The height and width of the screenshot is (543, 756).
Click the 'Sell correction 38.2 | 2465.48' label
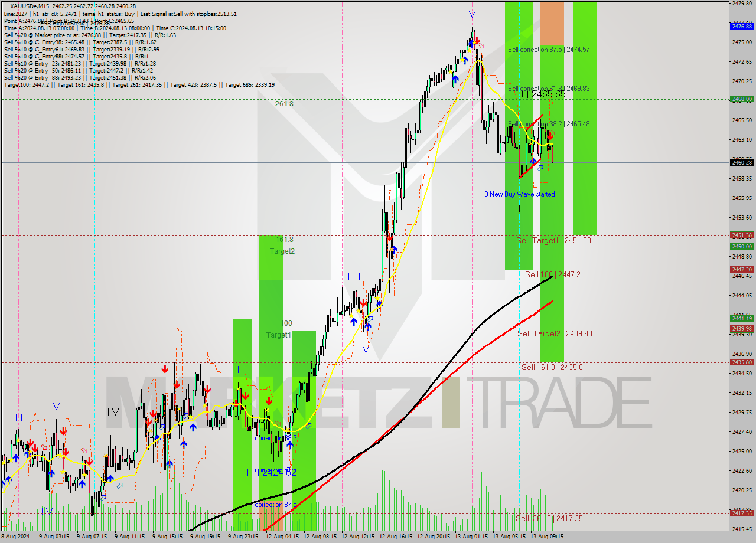click(x=549, y=124)
